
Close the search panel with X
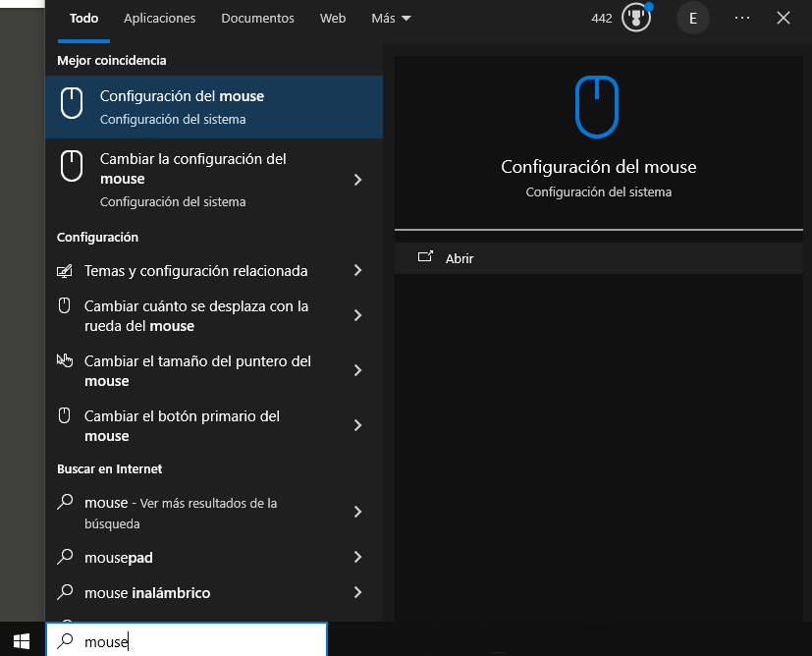tap(783, 19)
